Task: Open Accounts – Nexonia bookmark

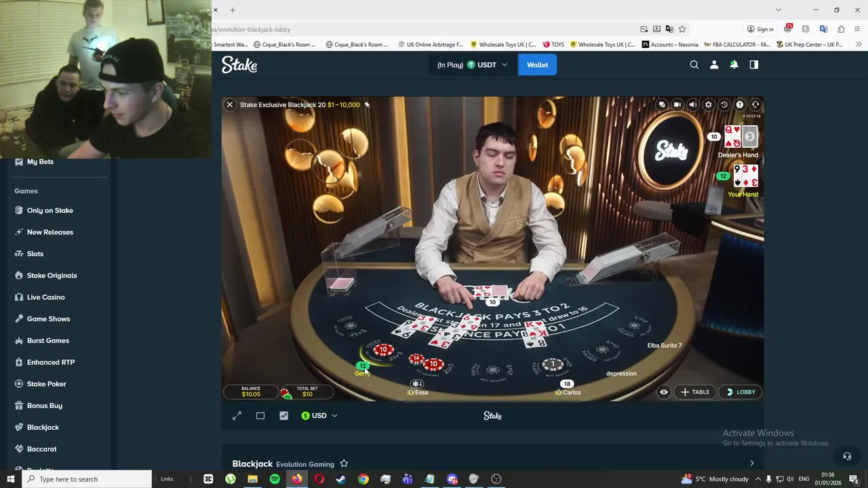Action: point(670,45)
